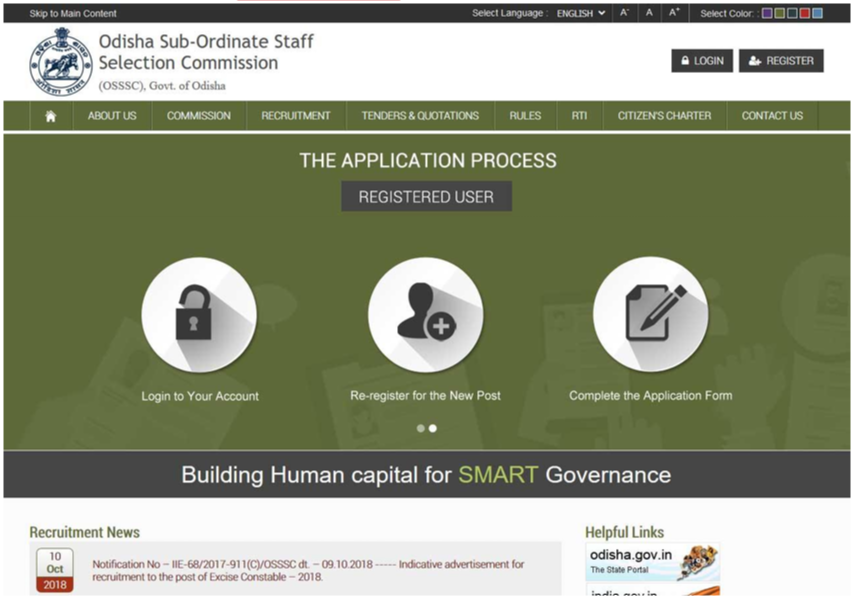Click the Odisha Sub-Ordinate Staff Selection Commission title
851x597 pixels.
click(x=206, y=52)
